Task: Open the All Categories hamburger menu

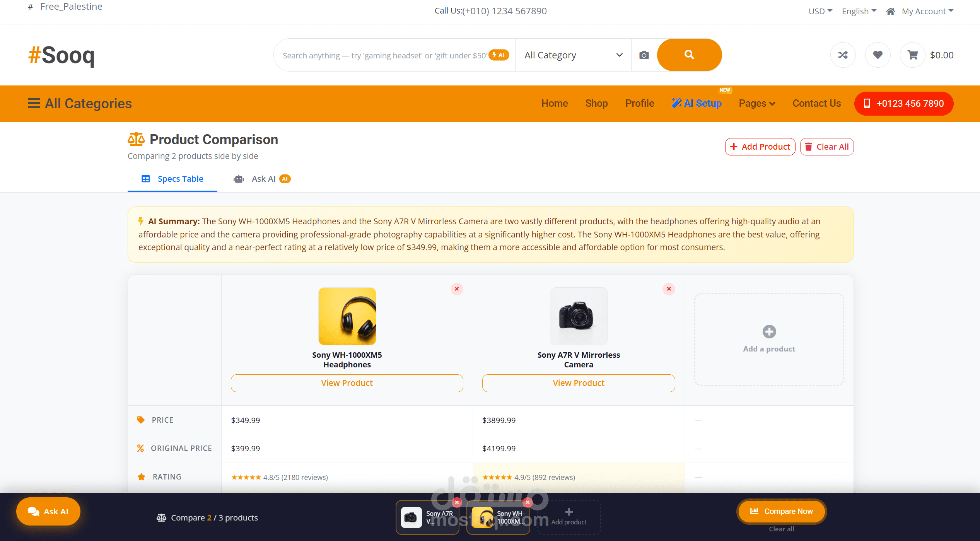Action: pyautogui.click(x=34, y=103)
